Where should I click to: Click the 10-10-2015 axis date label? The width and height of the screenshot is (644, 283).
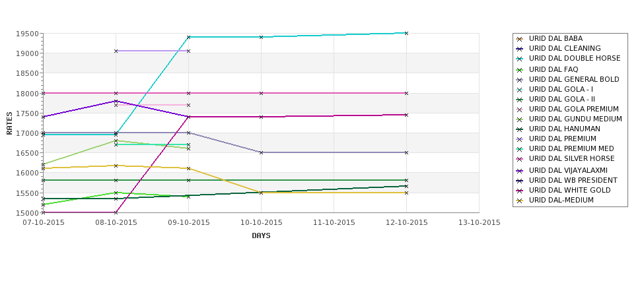pos(261,223)
